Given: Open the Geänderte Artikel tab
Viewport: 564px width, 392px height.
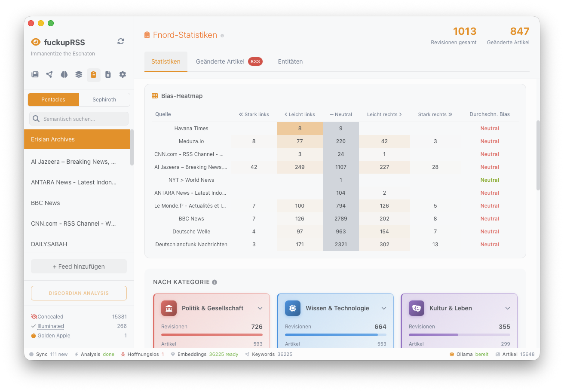Looking at the screenshot, I should coord(229,61).
